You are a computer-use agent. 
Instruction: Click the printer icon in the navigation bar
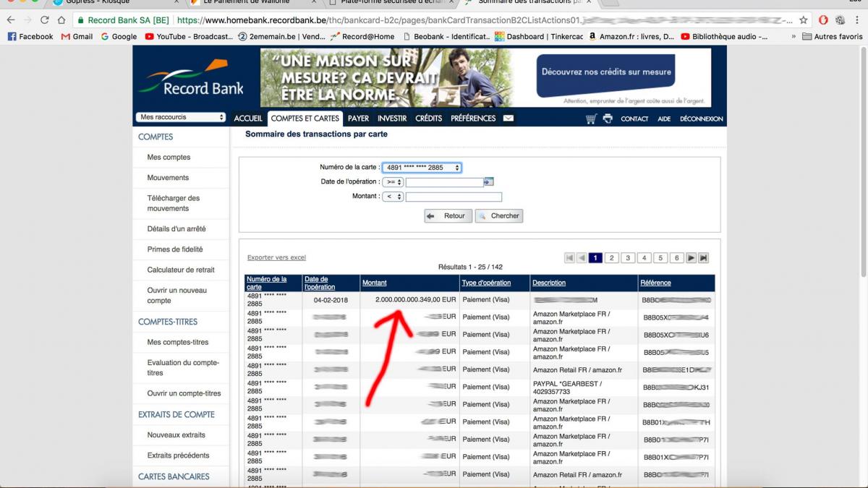(x=608, y=119)
